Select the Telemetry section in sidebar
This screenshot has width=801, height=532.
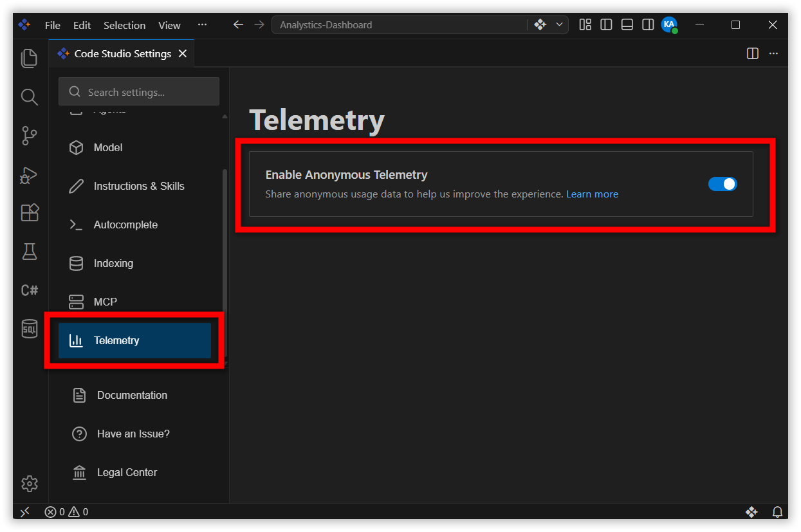134,340
